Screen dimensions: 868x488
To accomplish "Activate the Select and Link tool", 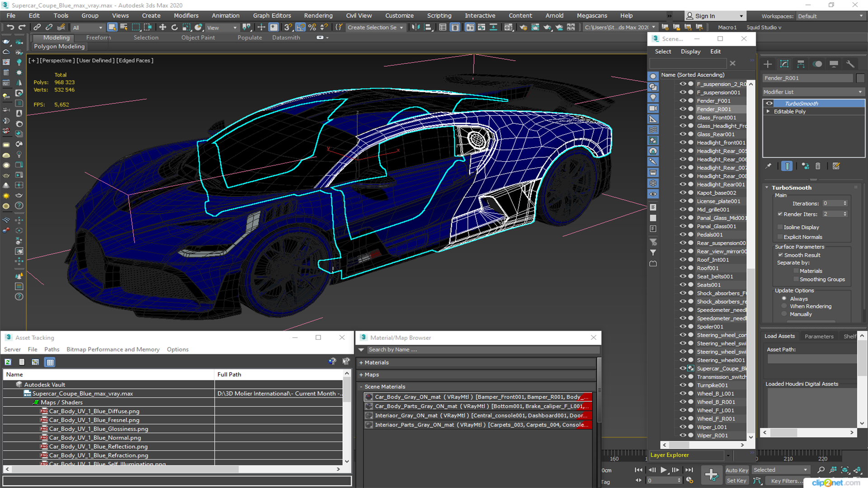I will click(x=37, y=27).
